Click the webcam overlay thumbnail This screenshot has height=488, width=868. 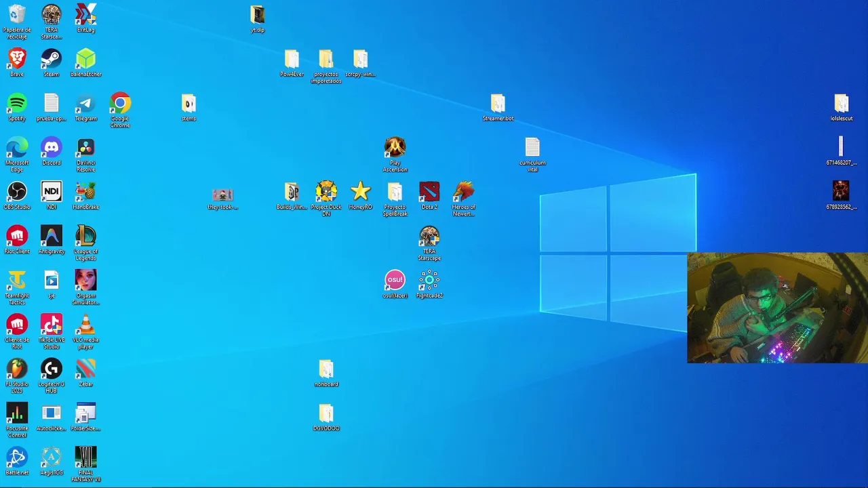pyautogui.click(x=777, y=308)
